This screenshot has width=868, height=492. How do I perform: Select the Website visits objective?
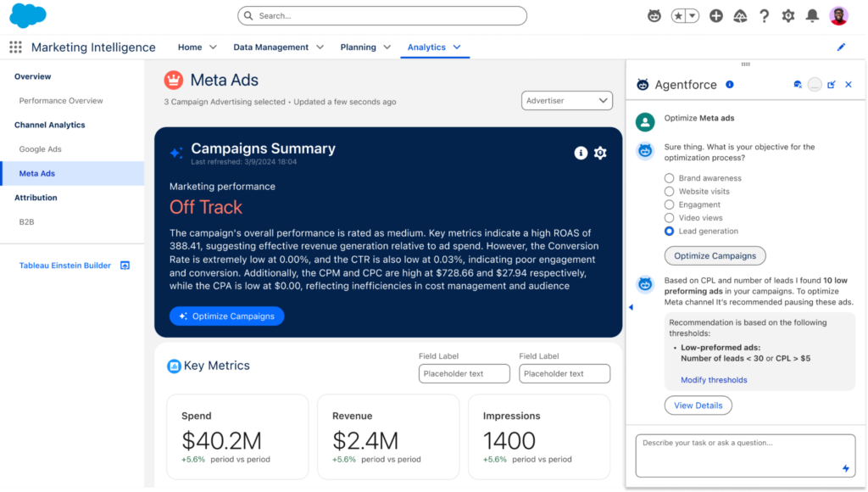[x=670, y=192]
